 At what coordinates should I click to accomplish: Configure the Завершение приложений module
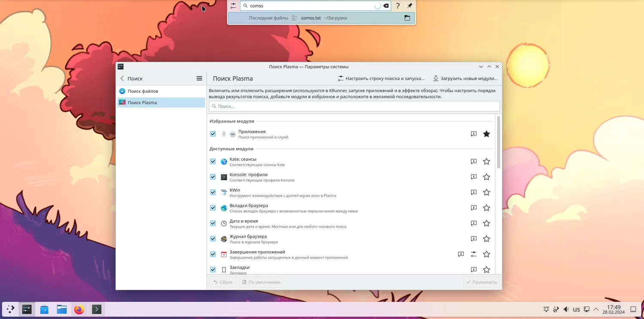474,255
